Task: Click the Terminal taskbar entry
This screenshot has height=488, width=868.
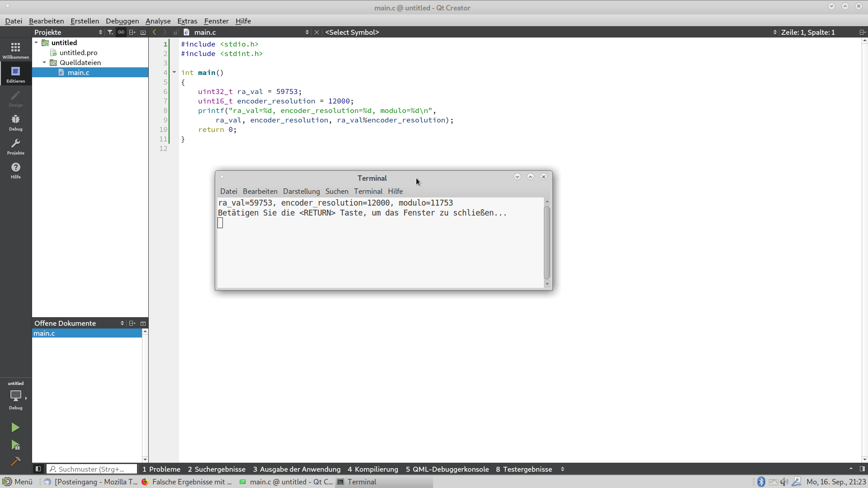Action: click(x=384, y=482)
